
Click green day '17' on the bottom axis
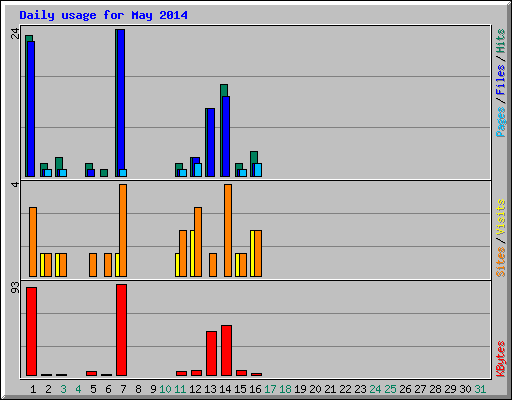click(x=270, y=389)
